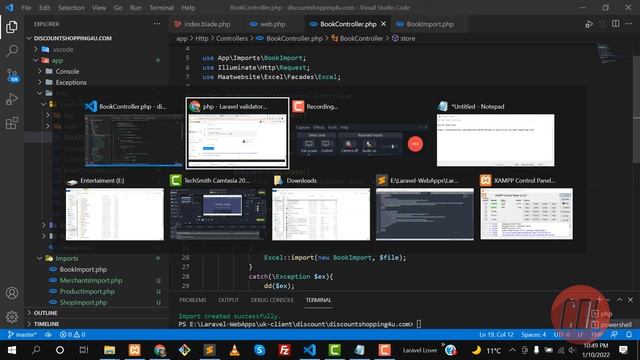Open Skype from the taskbar
Screen dimensions: 640x360
260,350
